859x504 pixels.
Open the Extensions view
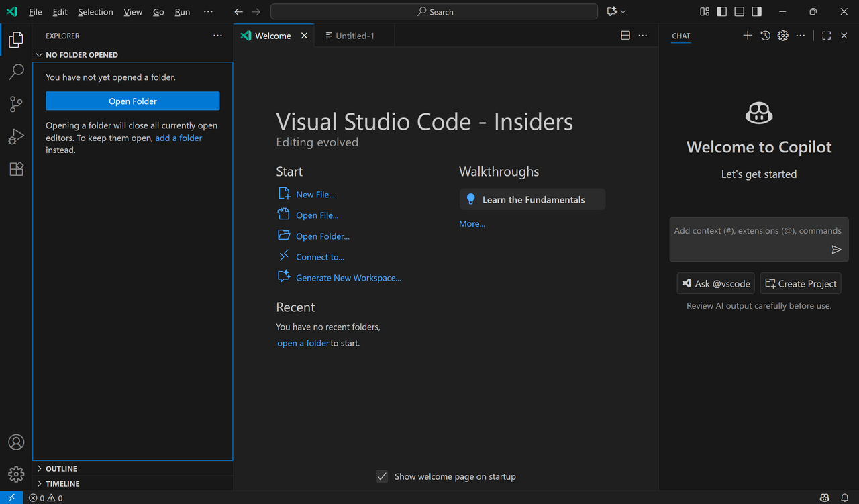(x=16, y=169)
